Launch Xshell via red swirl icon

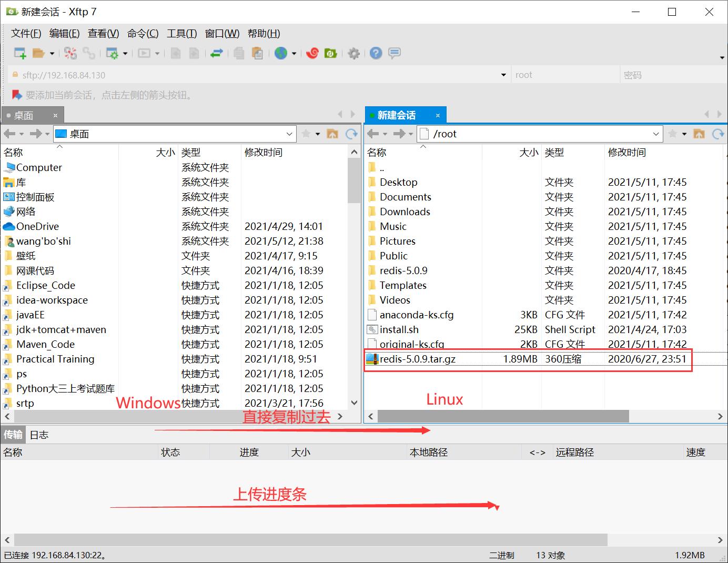[312, 53]
